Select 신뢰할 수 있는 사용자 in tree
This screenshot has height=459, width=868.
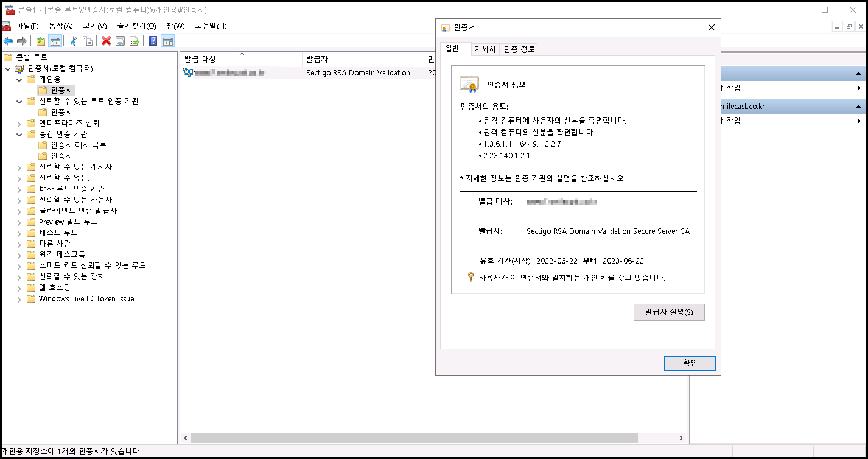tap(75, 200)
